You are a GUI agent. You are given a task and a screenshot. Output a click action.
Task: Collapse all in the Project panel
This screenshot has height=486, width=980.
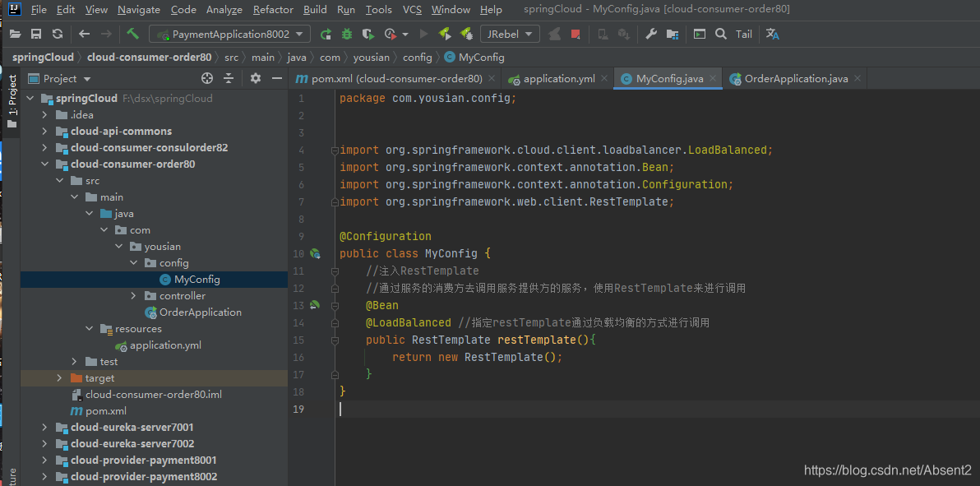coord(229,78)
